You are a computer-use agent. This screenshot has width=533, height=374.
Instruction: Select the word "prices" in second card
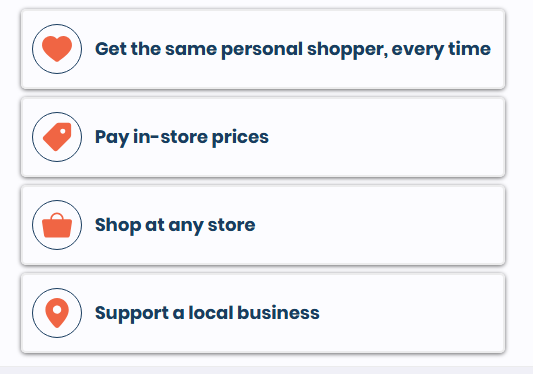240,138
